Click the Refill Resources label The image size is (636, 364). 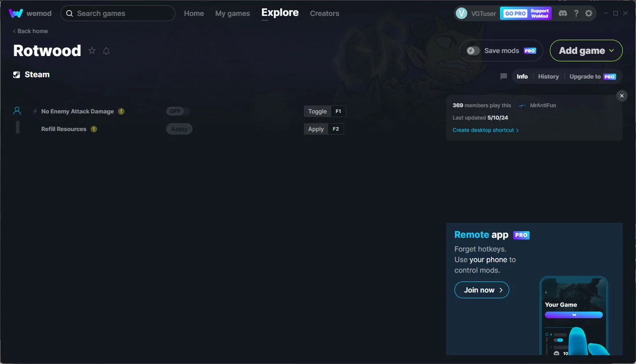[64, 129]
